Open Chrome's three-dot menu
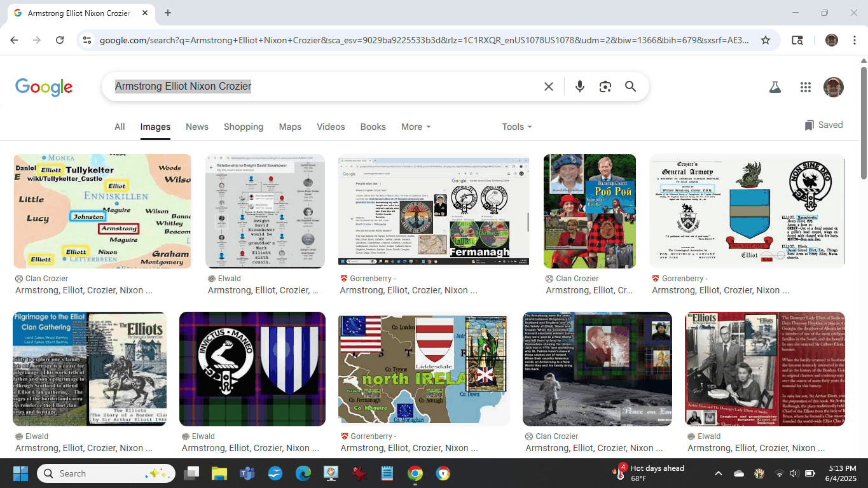Screen dimensions: 868x488 pyautogui.click(x=853, y=40)
